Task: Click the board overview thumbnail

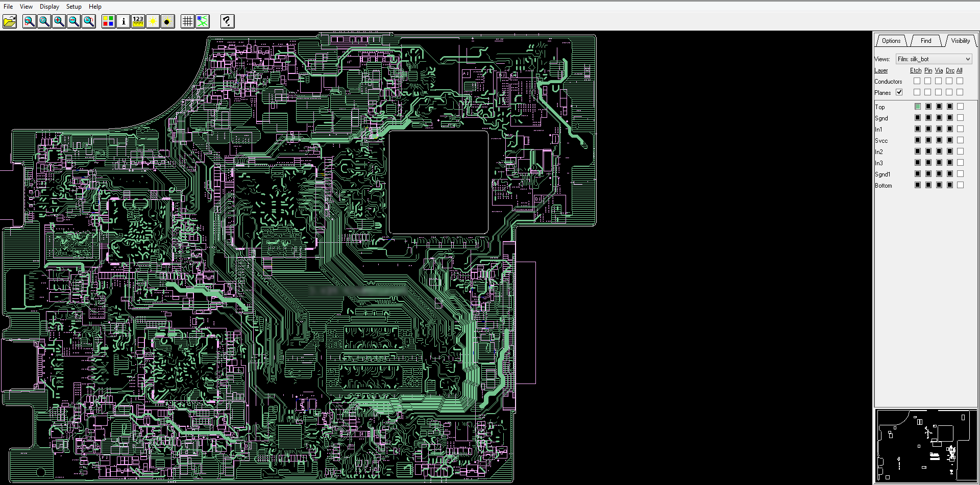Action: [x=925, y=445]
